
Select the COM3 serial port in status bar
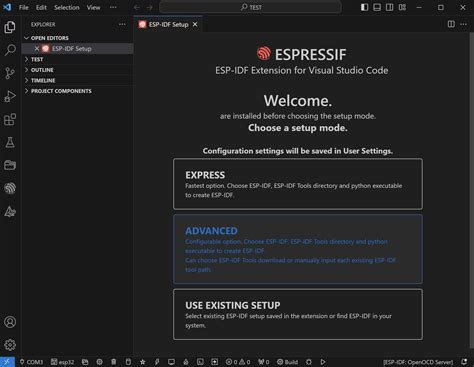(x=31, y=362)
